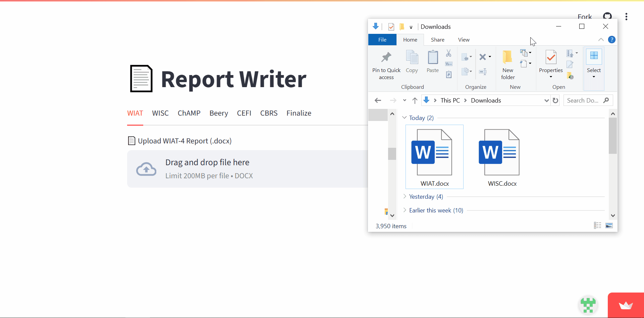This screenshot has height=318, width=644.
Task: Refresh the Downloads folder view
Action: (555, 101)
